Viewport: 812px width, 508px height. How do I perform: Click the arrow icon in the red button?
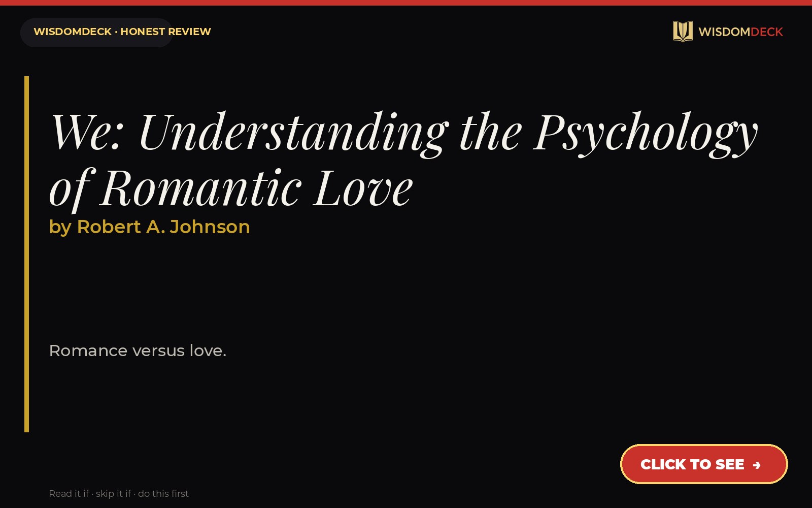(757, 465)
